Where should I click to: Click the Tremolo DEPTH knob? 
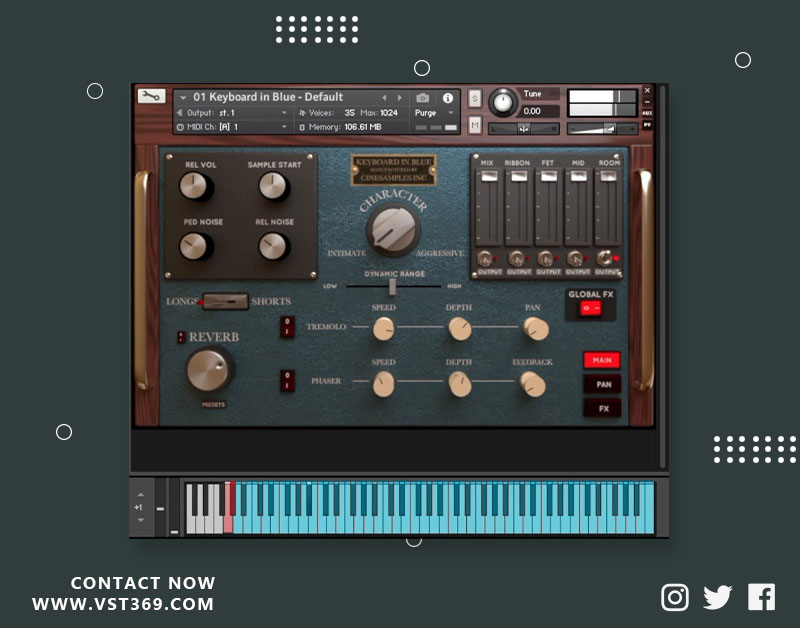(460, 329)
